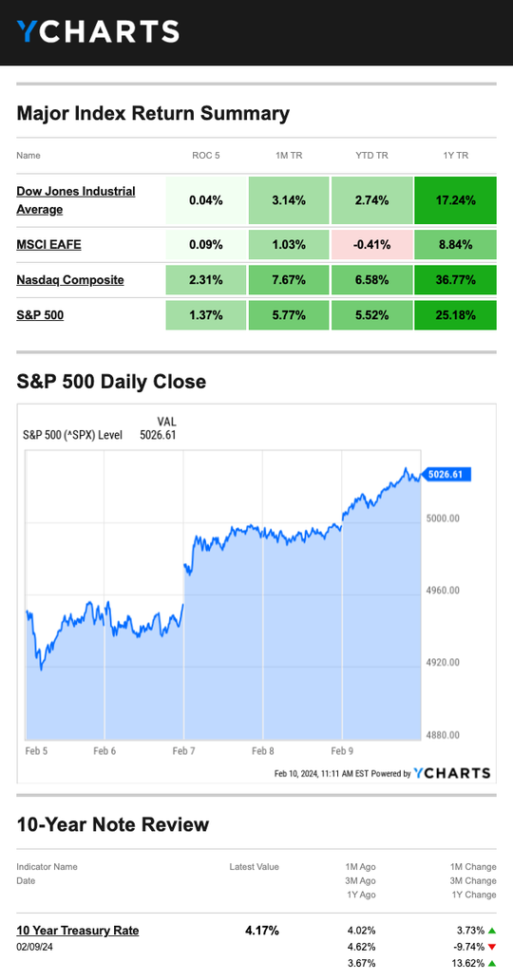Click the 5026.61 price flag on chart
Screen dimensions: 513x980
coord(446,475)
